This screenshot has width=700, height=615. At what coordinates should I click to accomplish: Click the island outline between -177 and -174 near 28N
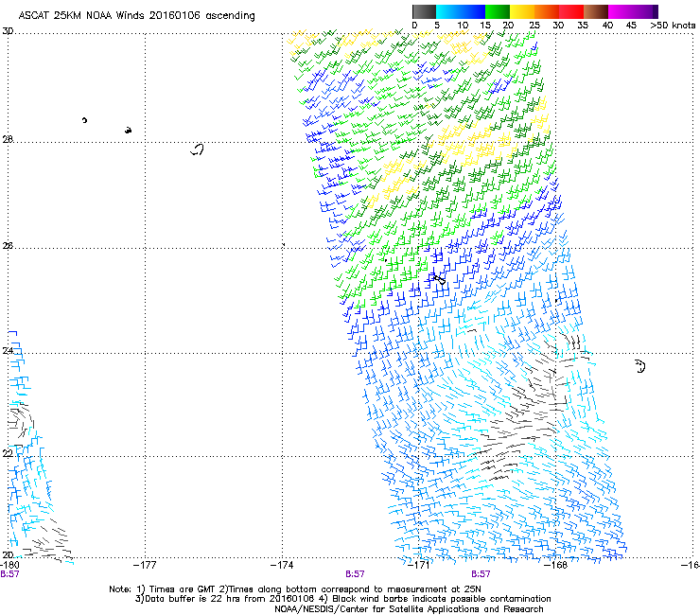(197, 149)
